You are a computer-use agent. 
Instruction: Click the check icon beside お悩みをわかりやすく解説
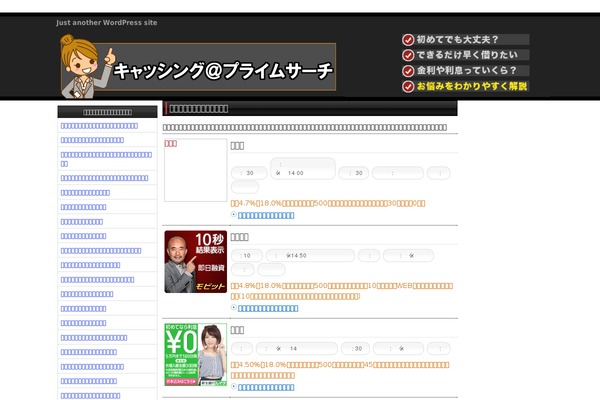click(x=408, y=87)
